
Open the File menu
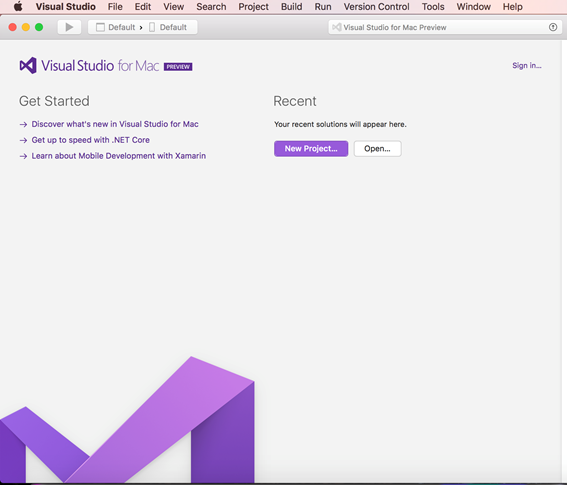(115, 7)
